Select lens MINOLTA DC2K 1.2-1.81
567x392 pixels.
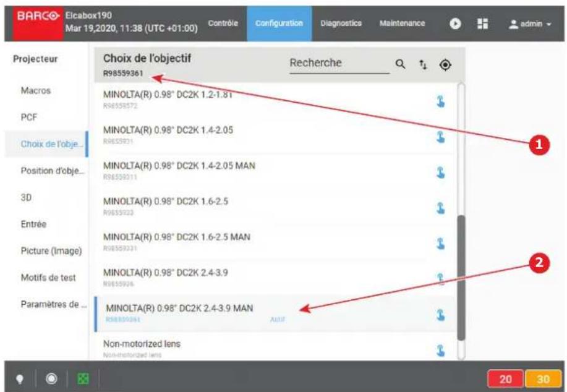[x=275, y=100]
